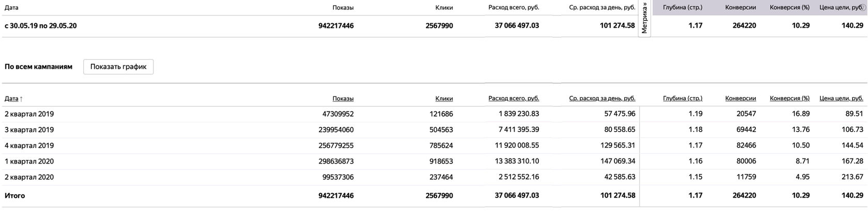Screen dimensions: 868x212
Task: Sort by Клики column header link
Action: pos(444,99)
